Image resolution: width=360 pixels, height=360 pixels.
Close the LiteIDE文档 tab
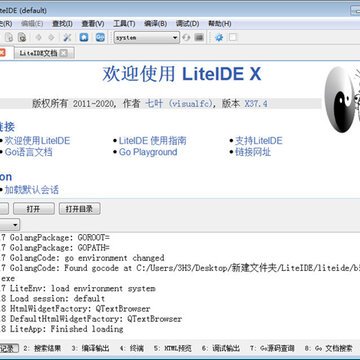(x=63, y=53)
